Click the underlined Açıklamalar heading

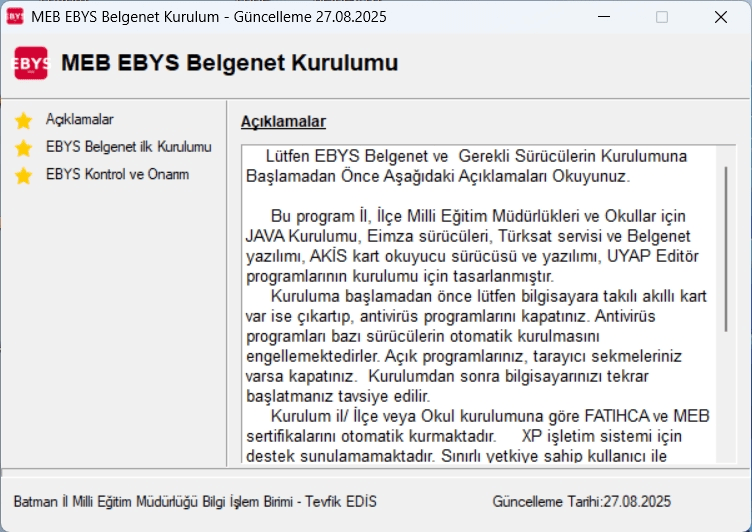pyautogui.click(x=283, y=121)
